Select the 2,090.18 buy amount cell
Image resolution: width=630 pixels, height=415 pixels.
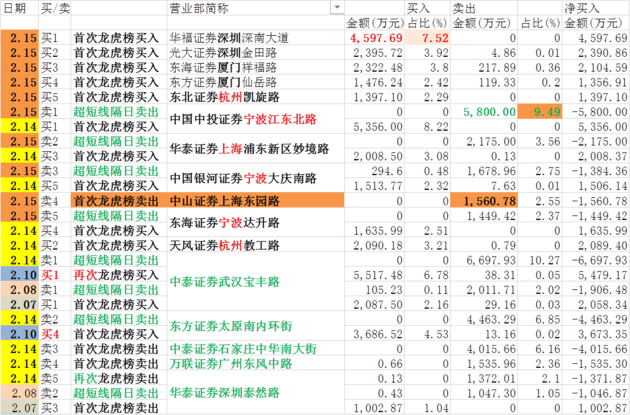[x=375, y=245]
